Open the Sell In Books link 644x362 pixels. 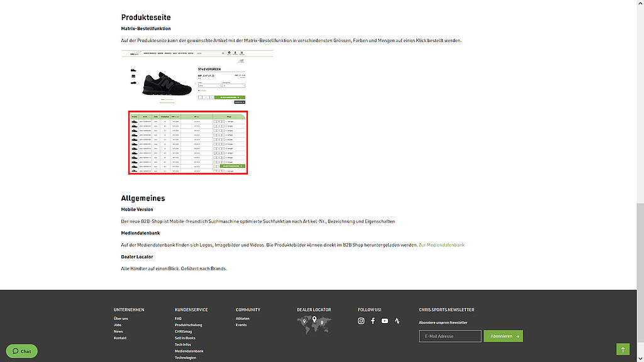[185, 338]
